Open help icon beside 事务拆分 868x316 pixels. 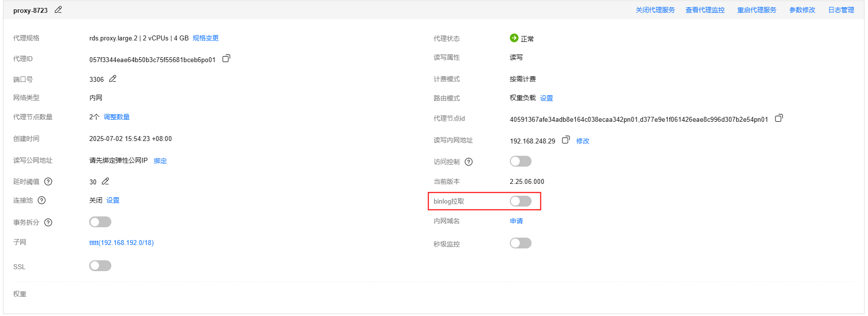[x=48, y=222]
